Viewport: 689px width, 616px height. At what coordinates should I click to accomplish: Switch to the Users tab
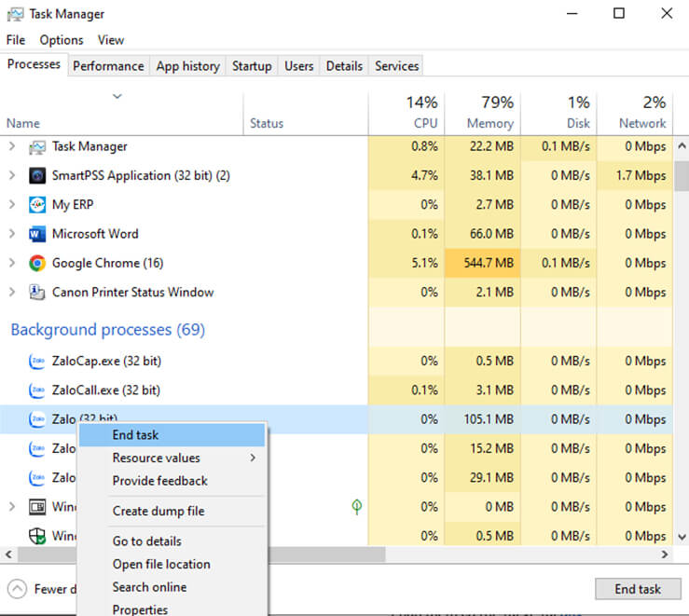298,66
